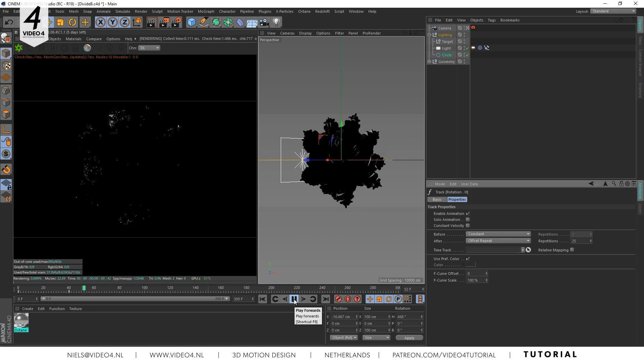
Task: Click the Apply button
Action: point(409,338)
